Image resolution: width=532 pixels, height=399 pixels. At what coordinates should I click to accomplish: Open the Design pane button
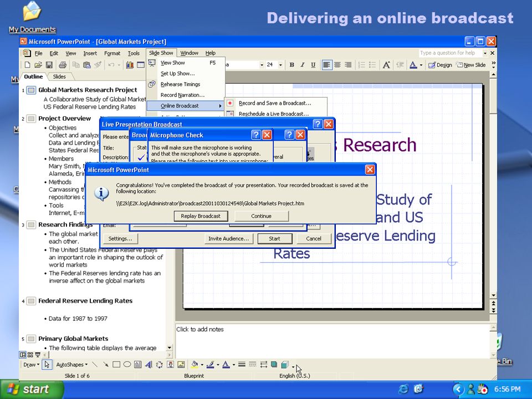[x=440, y=65]
